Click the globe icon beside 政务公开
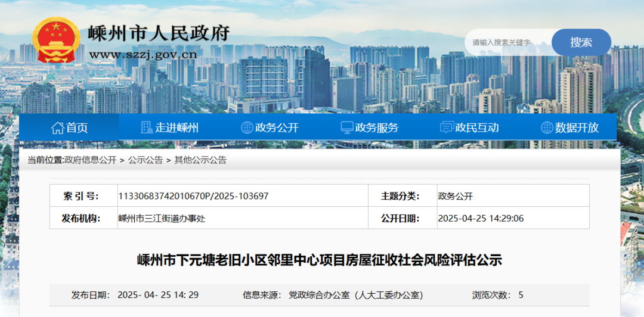This screenshot has width=644, height=317. pyautogui.click(x=247, y=128)
